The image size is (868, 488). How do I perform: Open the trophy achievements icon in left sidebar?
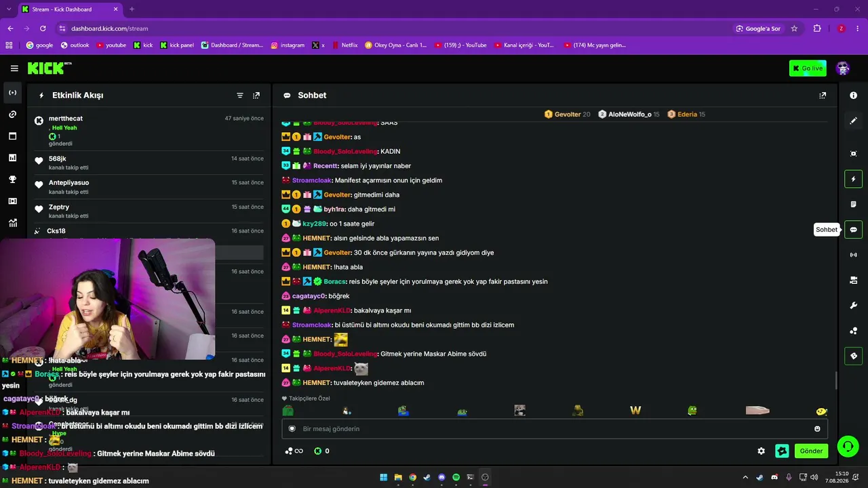pyautogui.click(x=13, y=180)
